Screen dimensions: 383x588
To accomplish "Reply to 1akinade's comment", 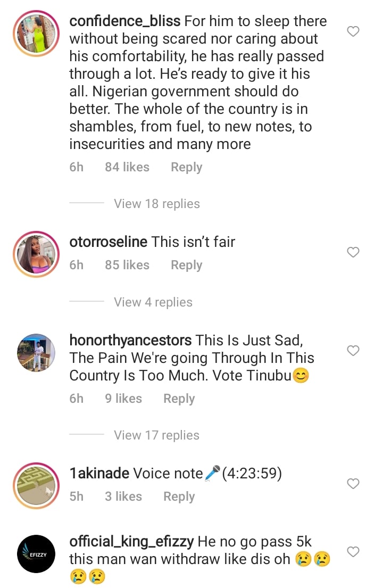I will [x=179, y=496].
